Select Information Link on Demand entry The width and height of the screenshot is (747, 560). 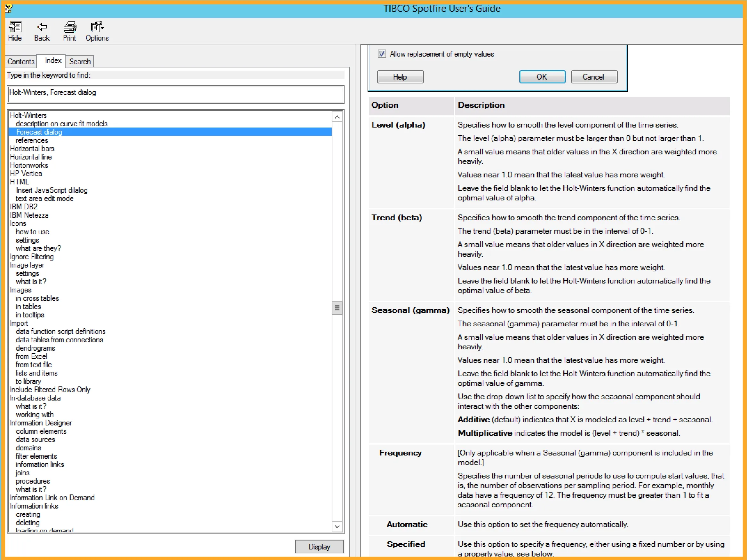(52, 498)
